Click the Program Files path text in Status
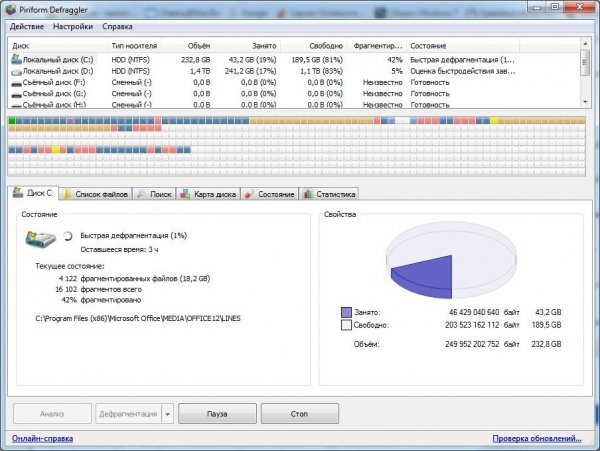This screenshot has height=451, width=600. pyautogui.click(x=138, y=318)
